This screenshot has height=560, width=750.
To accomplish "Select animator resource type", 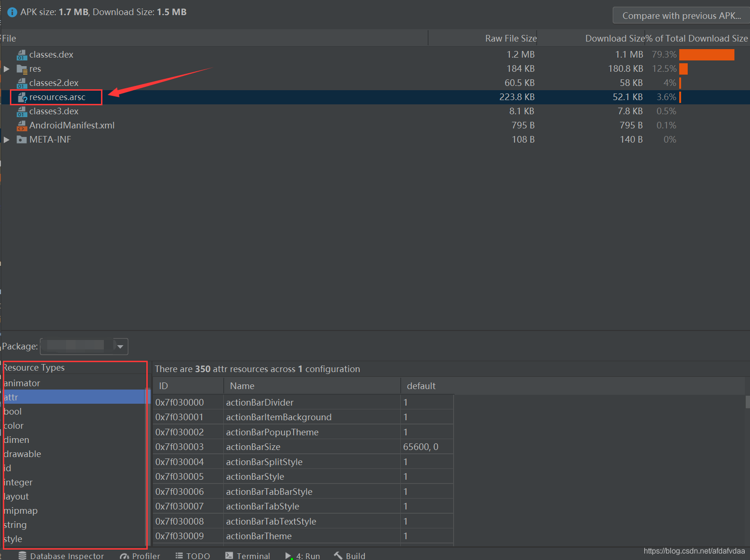I will tap(75, 383).
